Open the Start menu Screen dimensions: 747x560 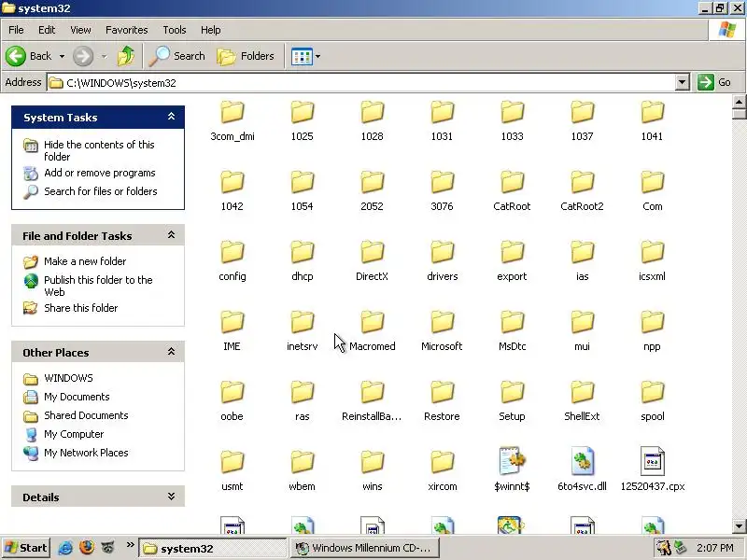(26, 548)
